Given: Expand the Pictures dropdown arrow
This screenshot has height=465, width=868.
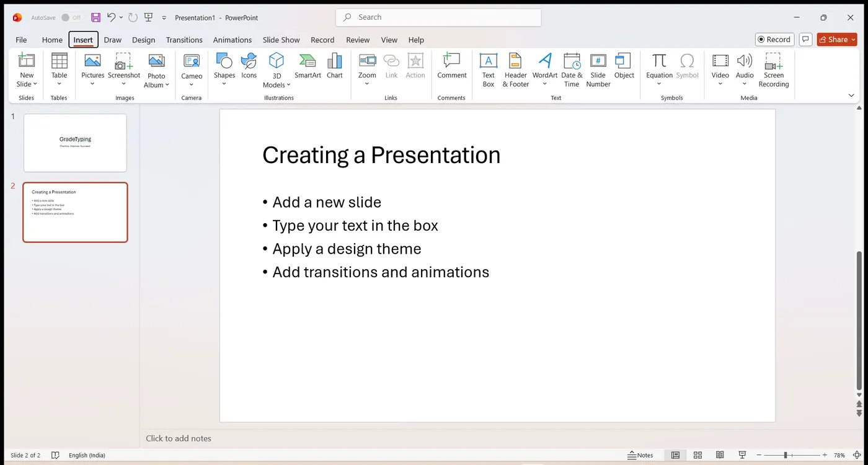Looking at the screenshot, I should [92, 84].
